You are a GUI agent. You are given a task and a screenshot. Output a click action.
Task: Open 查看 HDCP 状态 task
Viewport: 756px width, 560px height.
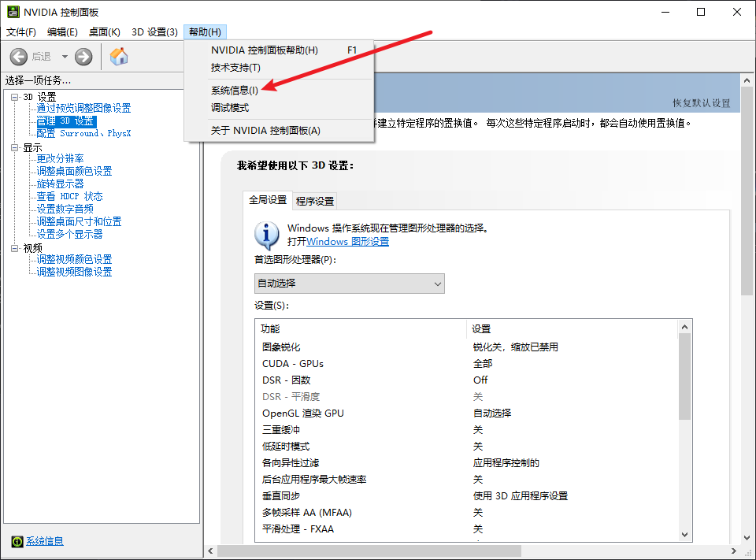pyautogui.click(x=70, y=196)
